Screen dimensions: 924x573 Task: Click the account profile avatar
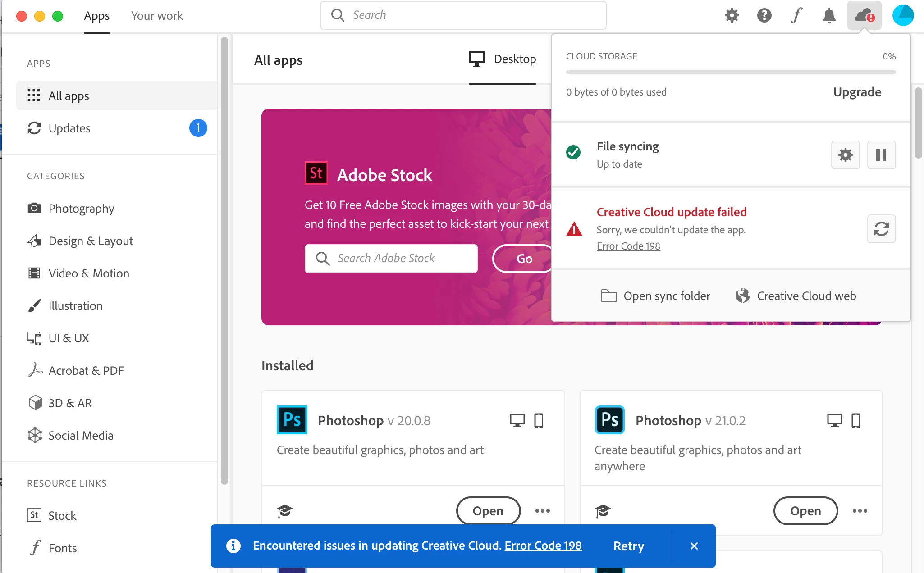coord(903,15)
